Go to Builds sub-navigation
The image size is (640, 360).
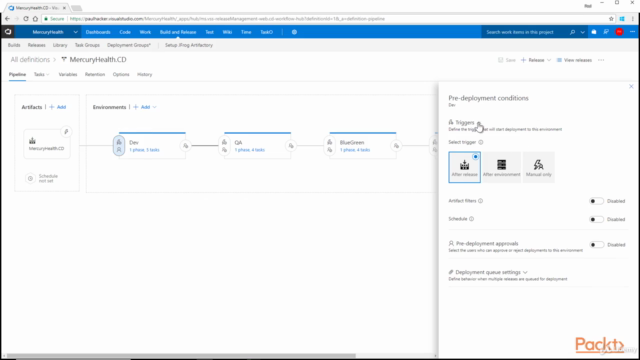(x=14, y=45)
